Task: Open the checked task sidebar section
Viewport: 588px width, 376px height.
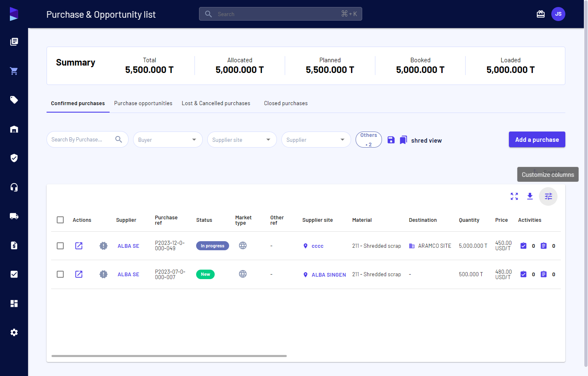Action: pyautogui.click(x=14, y=274)
